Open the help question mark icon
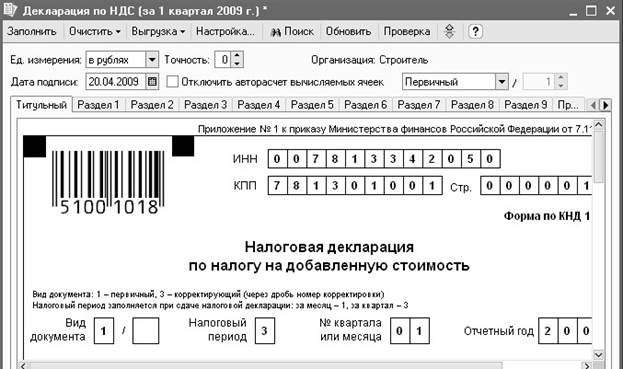This screenshot has height=369, width=623. pos(475,31)
